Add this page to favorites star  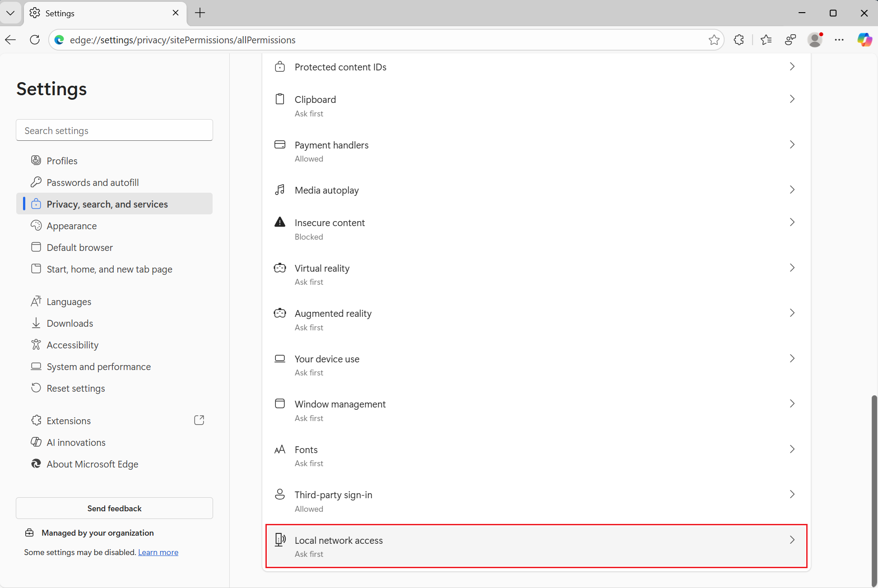click(x=714, y=40)
